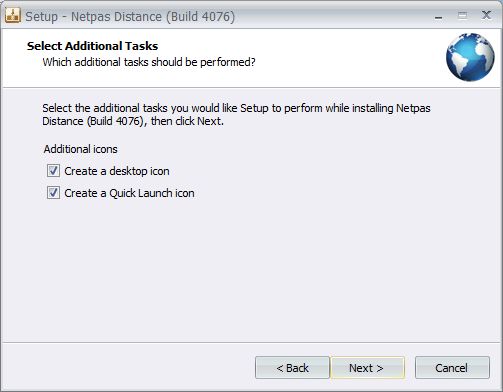
Task: Minimize the Setup window
Action: click(439, 17)
